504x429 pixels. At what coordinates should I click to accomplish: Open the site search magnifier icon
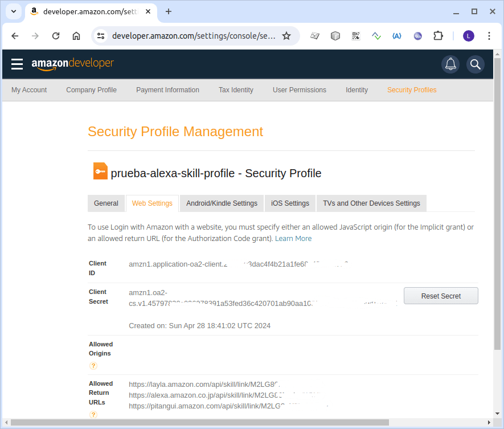pyautogui.click(x=476, y=64)
